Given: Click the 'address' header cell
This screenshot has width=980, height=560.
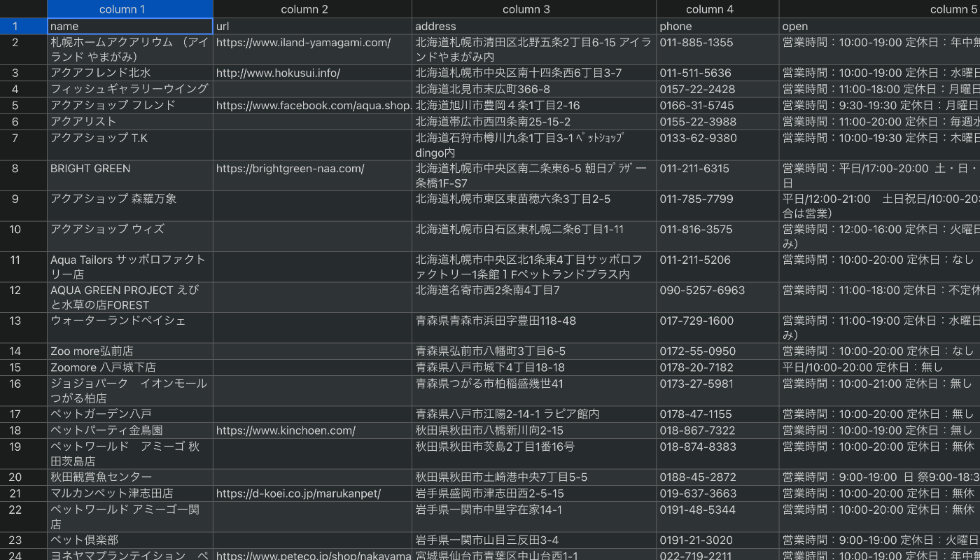Looking at the screenshot, I should click(534, 27).
